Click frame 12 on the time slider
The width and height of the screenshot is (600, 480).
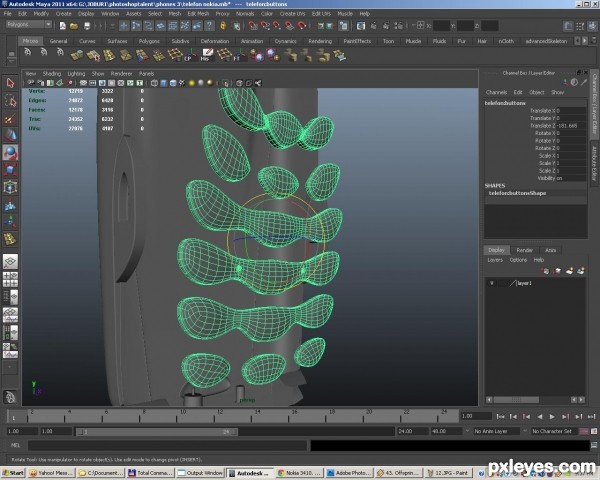pyautogui.click(x=220, y=416)
